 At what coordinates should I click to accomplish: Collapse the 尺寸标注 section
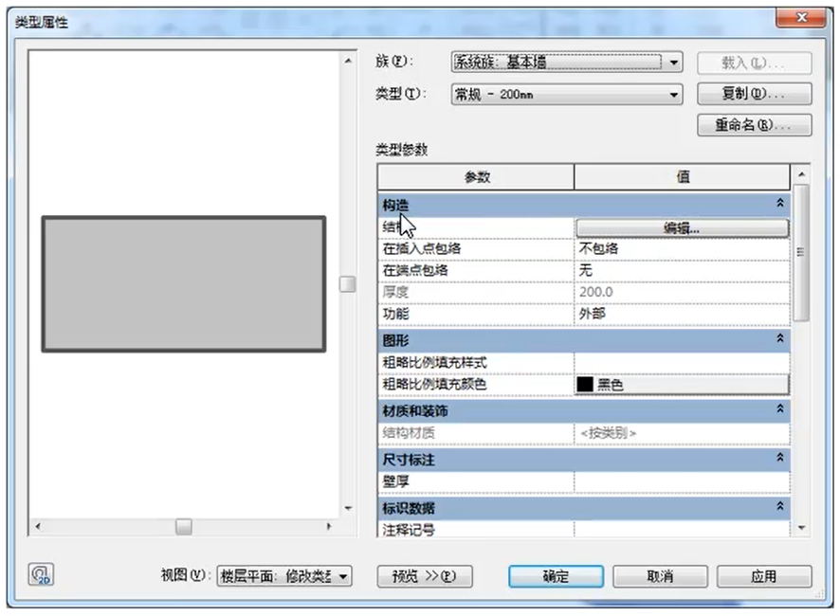click(778, 460)
